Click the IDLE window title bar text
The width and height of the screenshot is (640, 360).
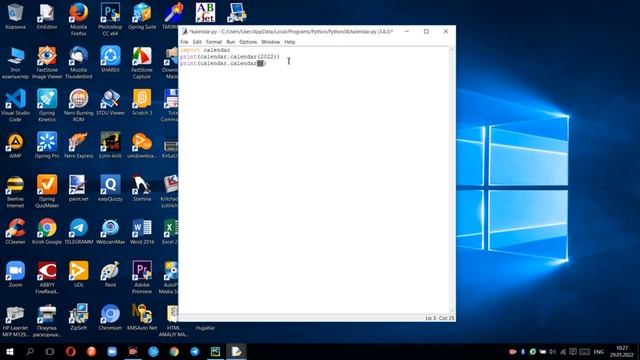click(x=291, y=31)
